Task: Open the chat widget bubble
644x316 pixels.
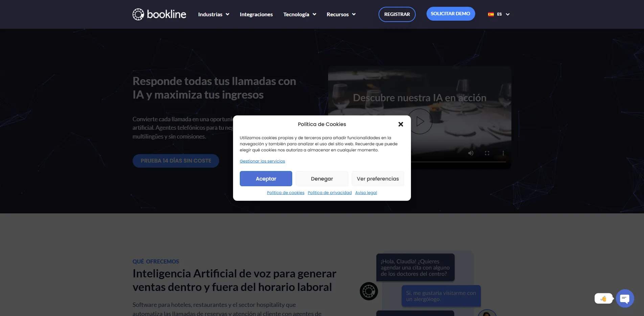Action: (x=625, y=298)
